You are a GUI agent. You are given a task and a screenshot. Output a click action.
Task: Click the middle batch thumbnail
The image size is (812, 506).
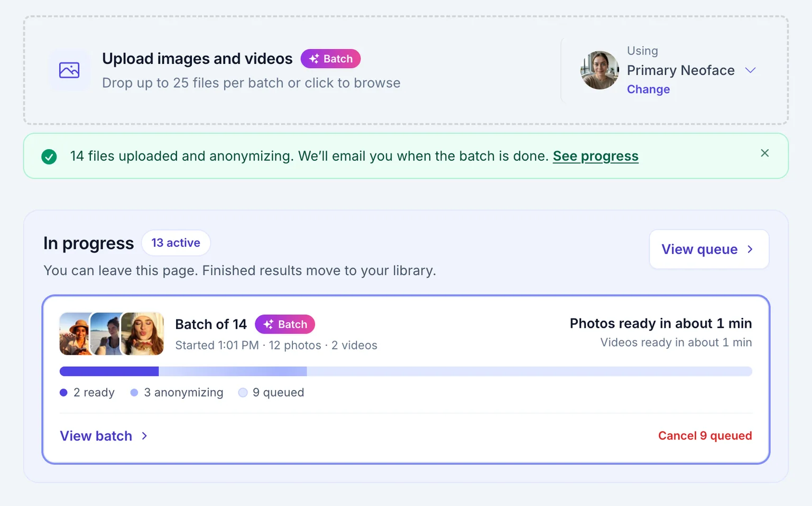point(106,334)
